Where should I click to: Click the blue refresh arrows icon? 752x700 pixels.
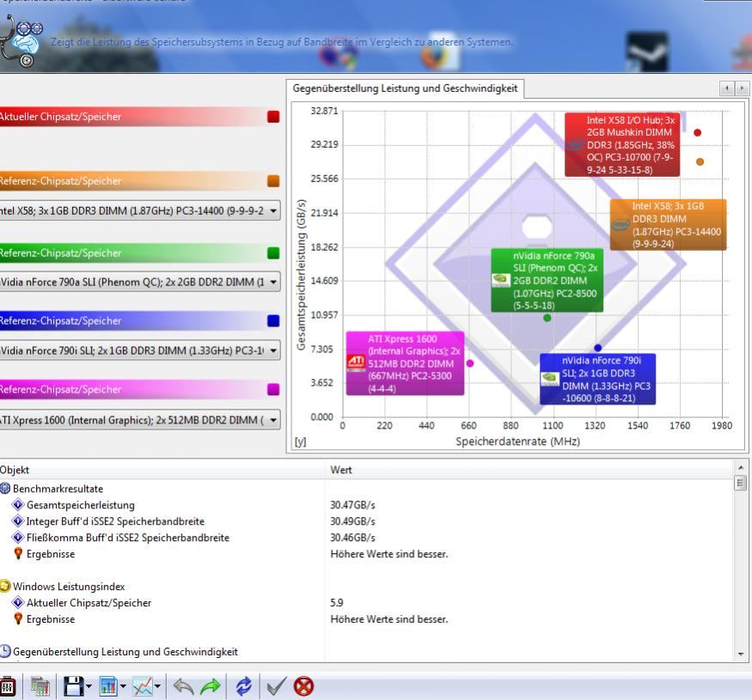tap(243, 686)
